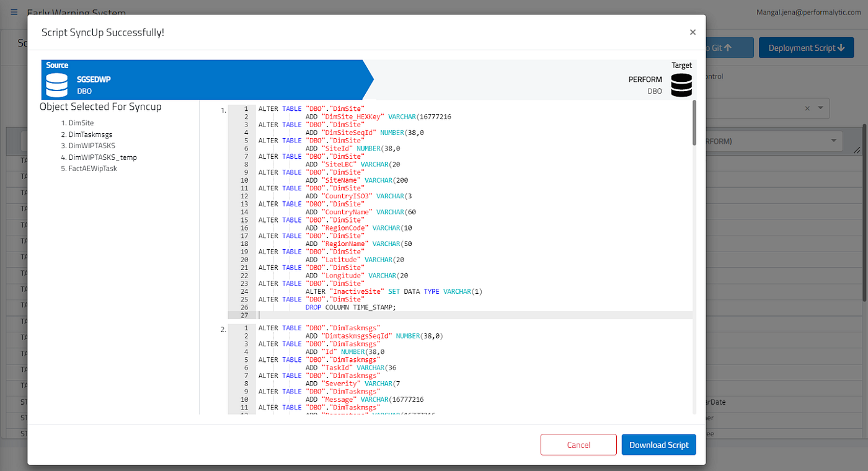Click the download arrow on Deployment Script
Screen dimensions: 868x471
coord(842,47)
